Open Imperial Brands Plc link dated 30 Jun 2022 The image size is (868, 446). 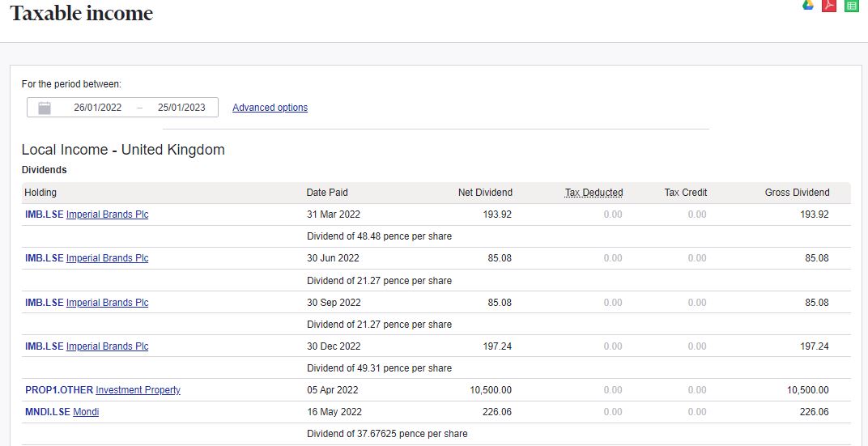(x=107, y=258)
